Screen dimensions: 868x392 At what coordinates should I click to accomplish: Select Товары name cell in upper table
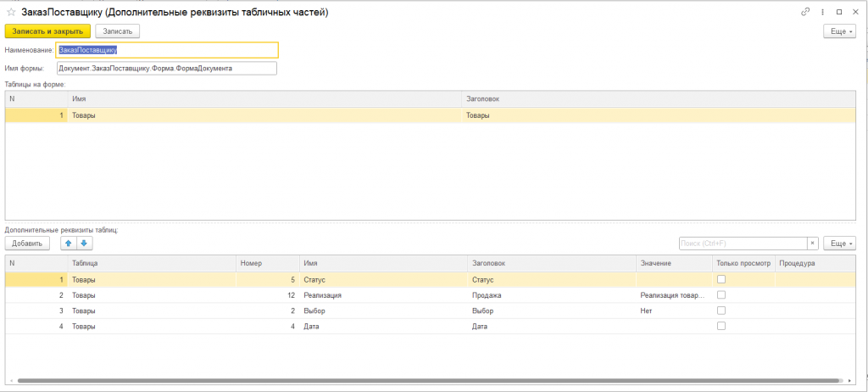click(x=264, y=115)
